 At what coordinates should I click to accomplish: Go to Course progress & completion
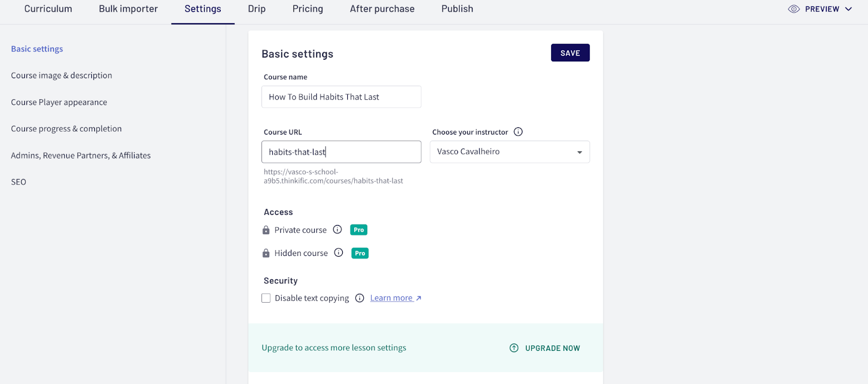66,129
